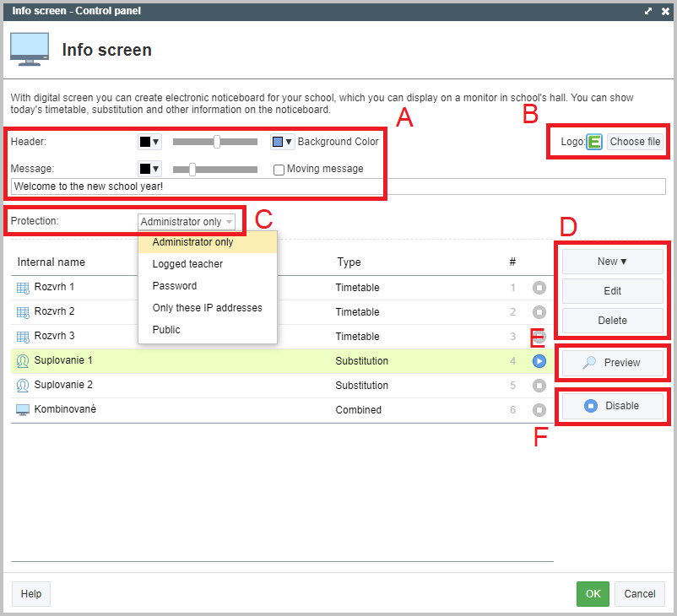677x616 pixels.
Task: Toggle the status circle for Kombinované
Action: tap(539, 410)
